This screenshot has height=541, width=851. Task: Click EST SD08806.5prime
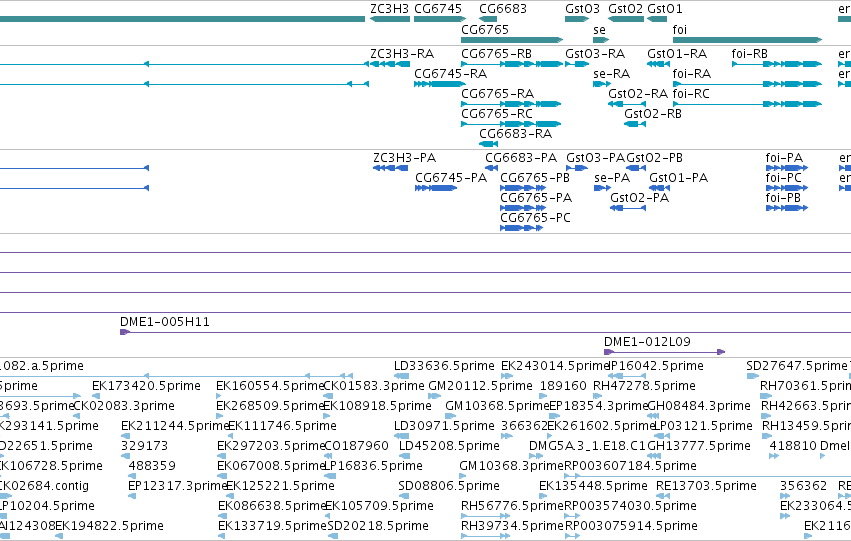click(x=405, y=496)
